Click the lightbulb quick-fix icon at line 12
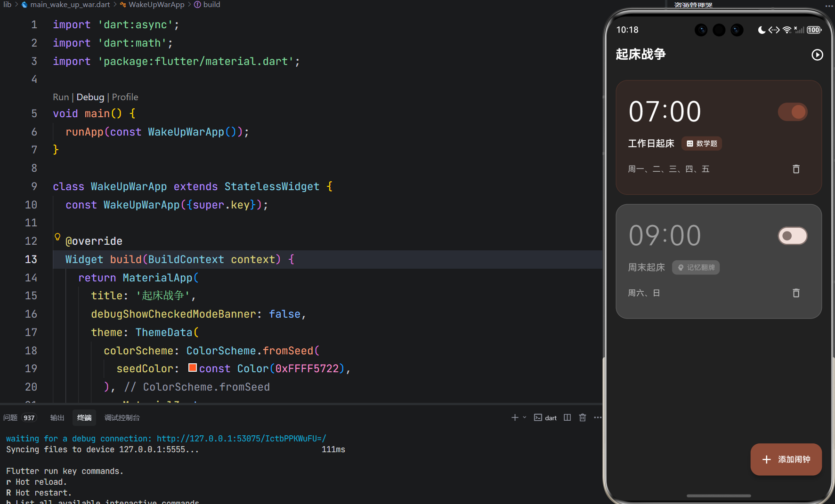Image resolution: width=835 pixels, height=504 pixels. pos(57,237)
